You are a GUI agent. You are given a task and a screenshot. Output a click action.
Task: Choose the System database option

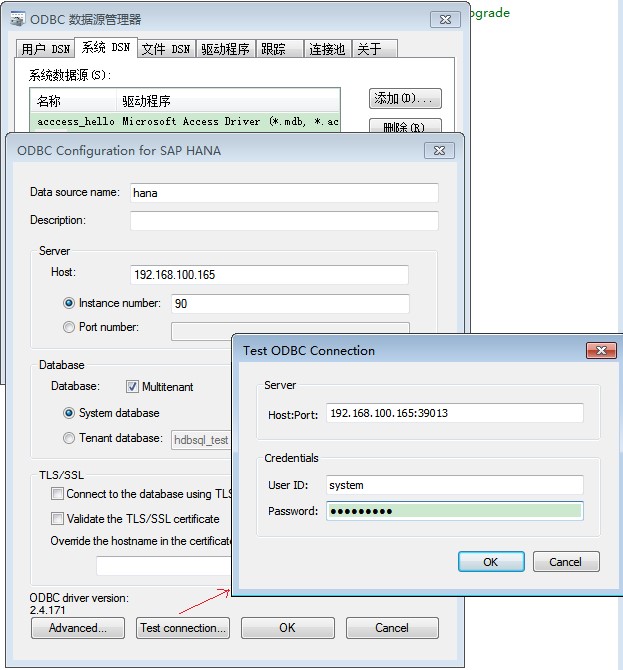[x=69, y=413]
